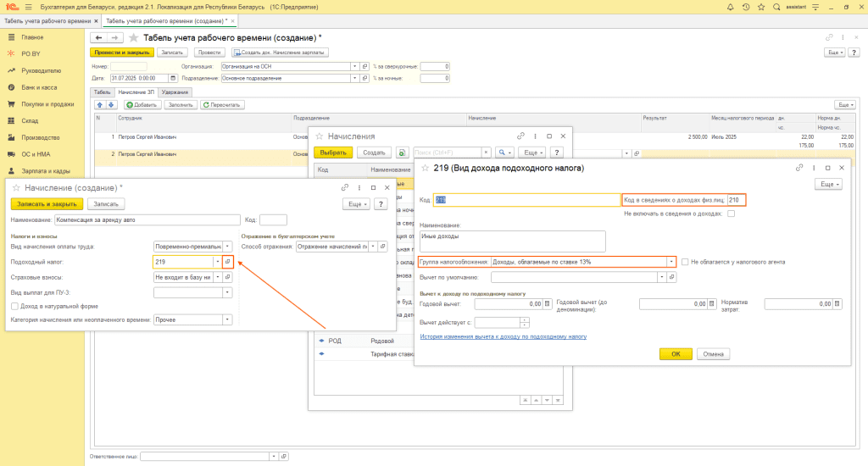Star the Табель учета рабочего времени document
Screen dimensions: 868x466
[133, 37]
